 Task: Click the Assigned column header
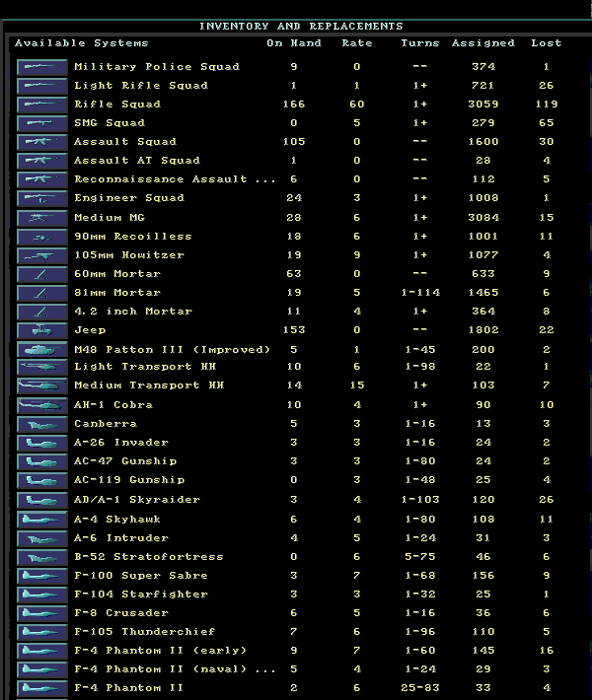pos(483,43)
